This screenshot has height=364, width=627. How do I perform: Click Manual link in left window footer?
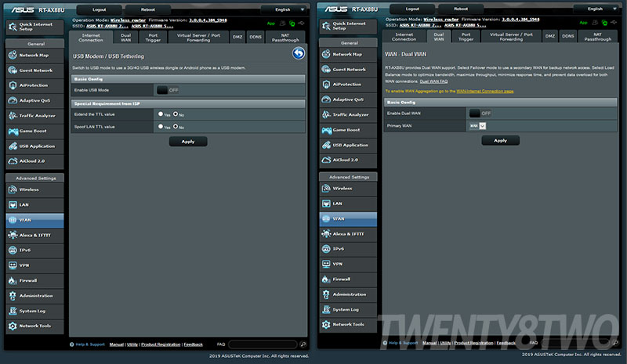(116, 344)
